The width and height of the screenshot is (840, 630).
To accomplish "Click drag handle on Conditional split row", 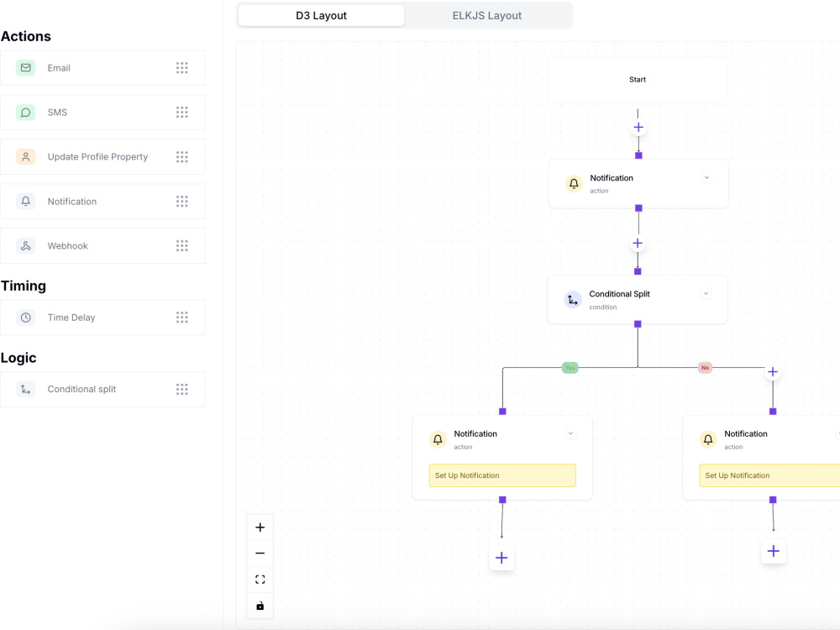I will coord(182,390).
